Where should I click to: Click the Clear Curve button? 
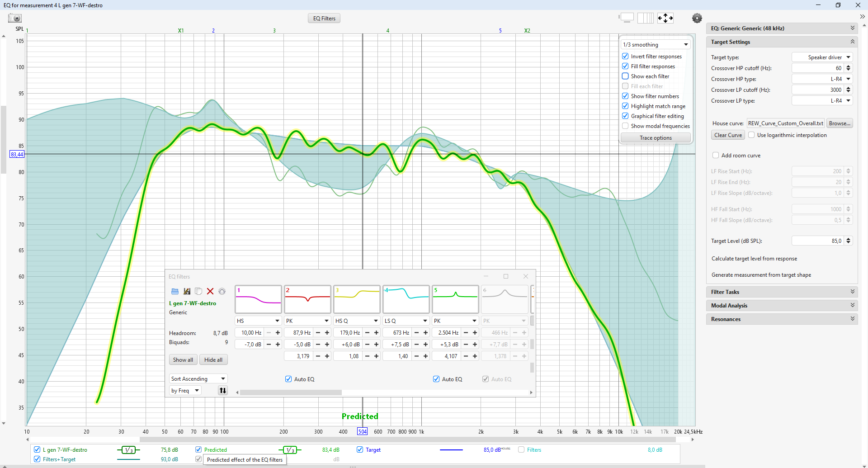click(x=728, y=135)
